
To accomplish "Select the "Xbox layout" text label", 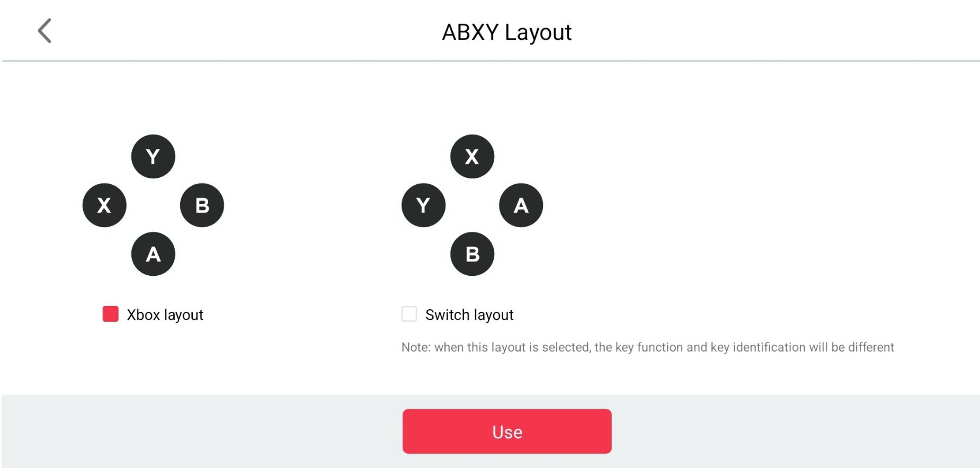I will tap(165, 315).
